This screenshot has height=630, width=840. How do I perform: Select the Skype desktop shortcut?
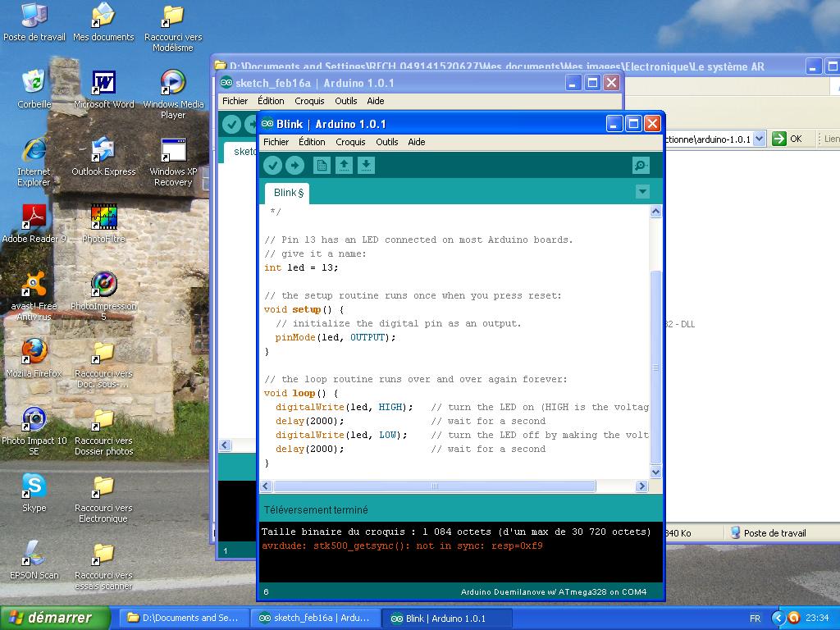pyautogui.click(x=34, y=486)
